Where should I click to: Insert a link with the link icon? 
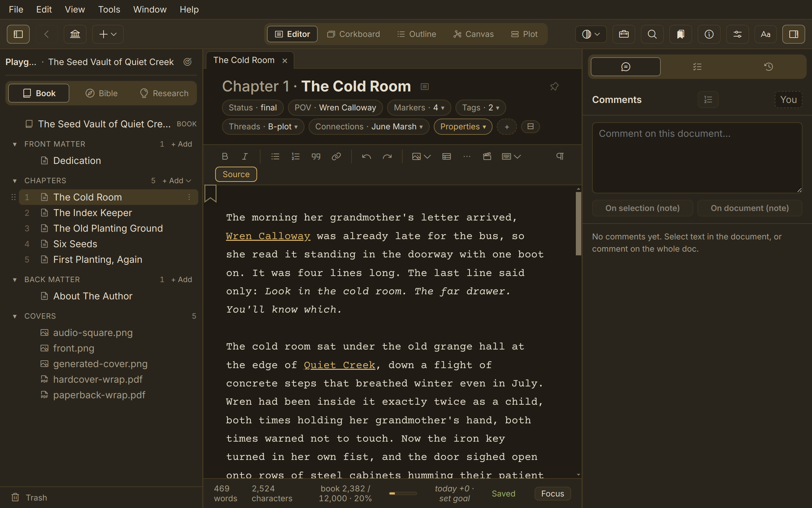(336, 156)
